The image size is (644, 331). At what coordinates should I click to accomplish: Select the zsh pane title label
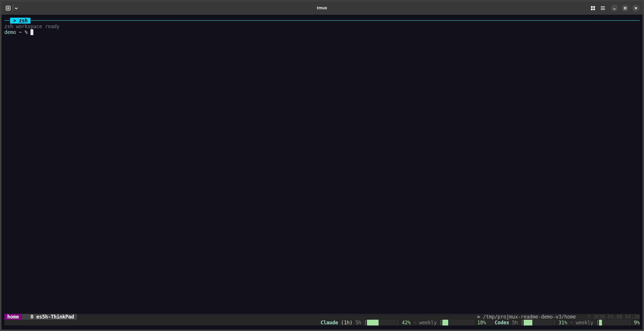20,21
